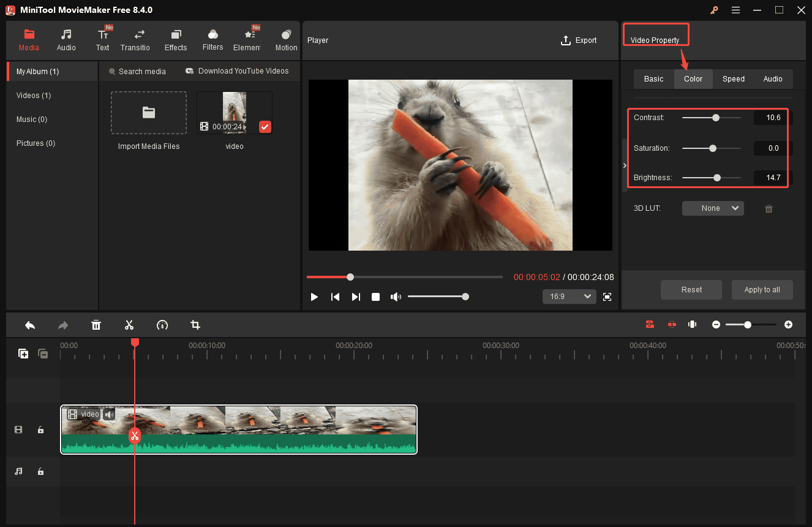Click the Undo arrow icon
Screen dimensions: 812x527
[29, 325]
